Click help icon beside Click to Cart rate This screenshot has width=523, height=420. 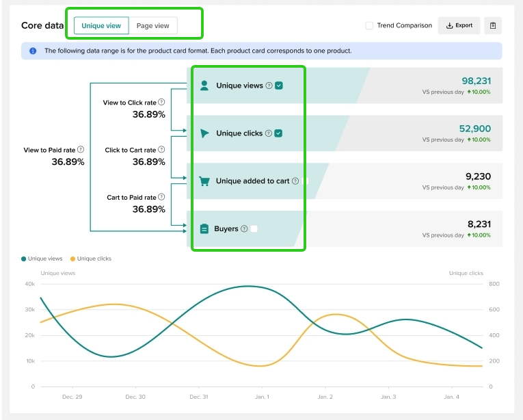tap(161, 150)
